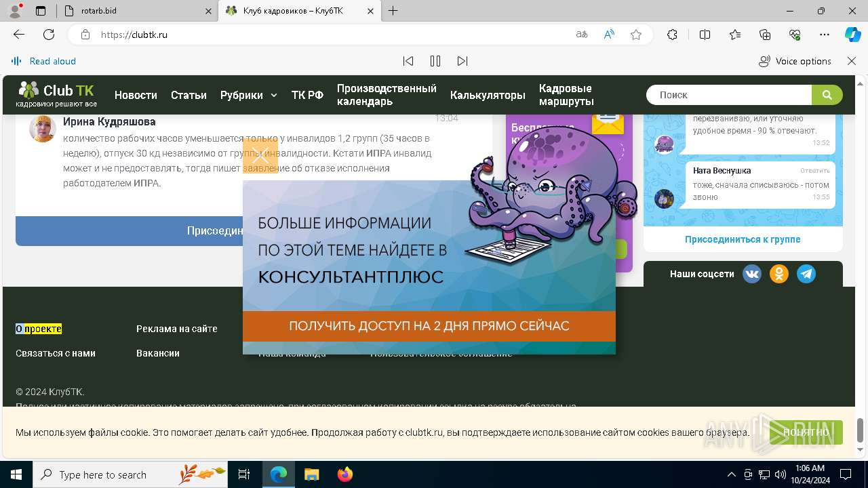Click Присоединиться к группе link
Viewport: 868px width, 488px height.
tap(743, 239)
